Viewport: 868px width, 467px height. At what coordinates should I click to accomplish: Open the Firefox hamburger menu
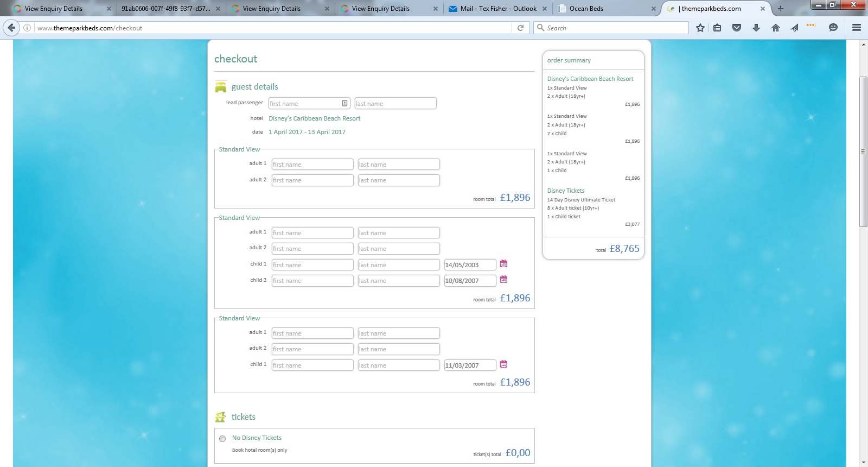(857, 28)
